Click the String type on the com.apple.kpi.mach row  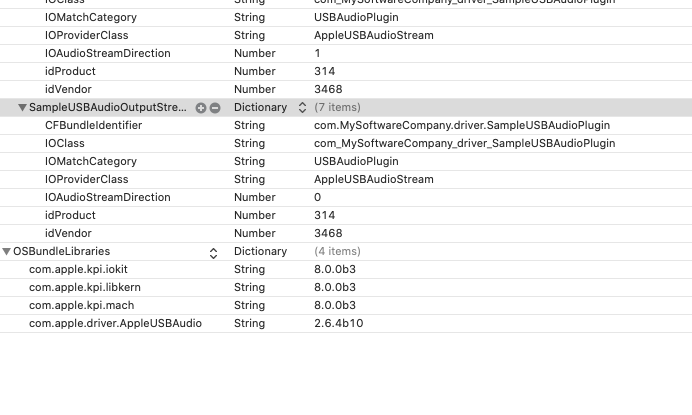[249, 306]
